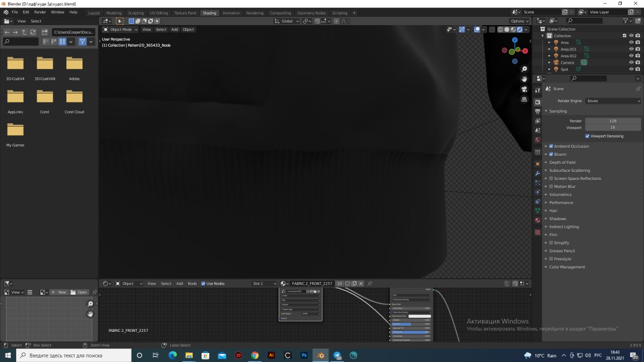Select the viewport select-box cursor tool
Viewport: 644px width, 362px height.
(x=120, y=21)
